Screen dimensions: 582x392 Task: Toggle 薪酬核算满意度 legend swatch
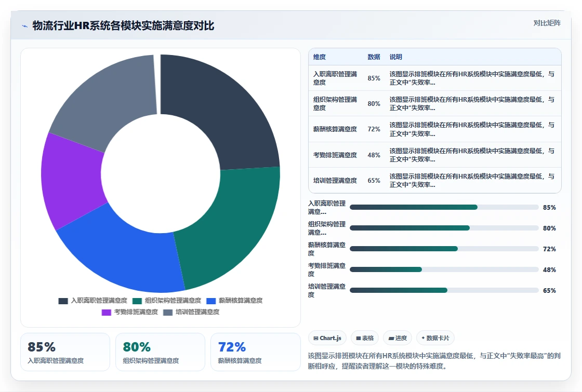(x=211, y=301)
